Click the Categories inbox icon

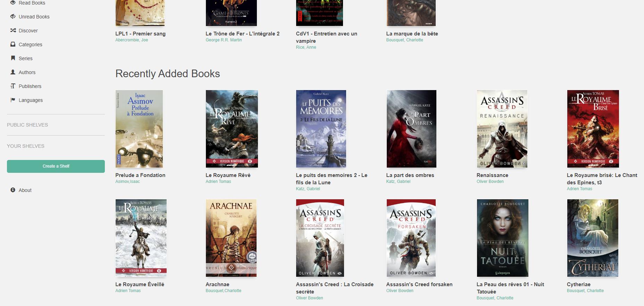(x=13, y=44)
